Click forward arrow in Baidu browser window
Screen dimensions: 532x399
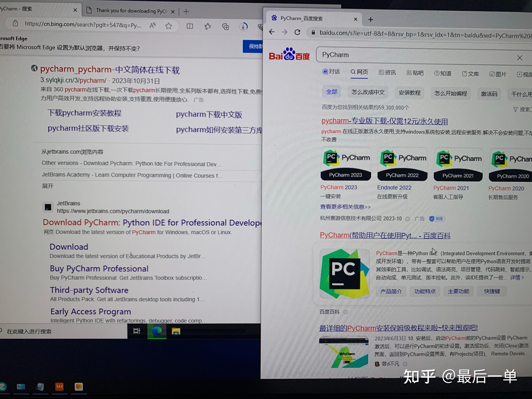tap(284, 32)
